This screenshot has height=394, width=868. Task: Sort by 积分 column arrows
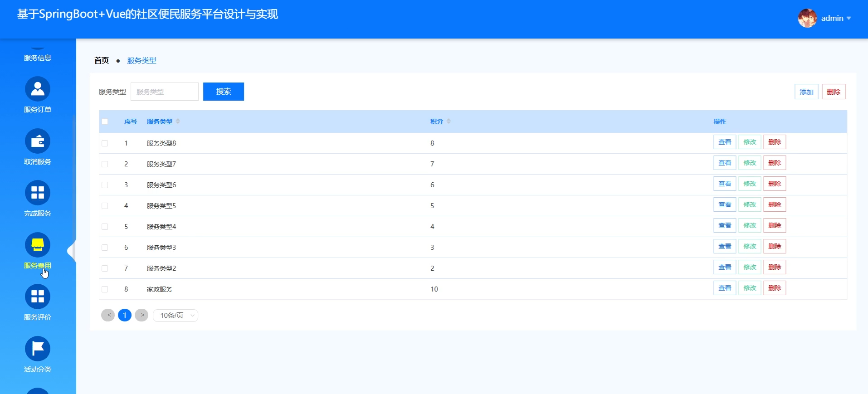tap(449, 122)
